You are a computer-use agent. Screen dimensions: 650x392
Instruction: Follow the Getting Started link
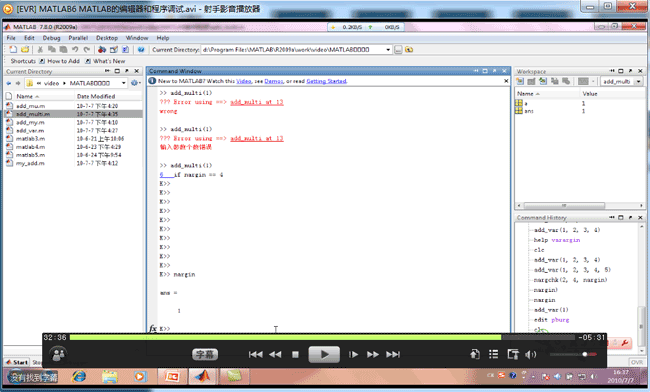[x=326, y=81]
